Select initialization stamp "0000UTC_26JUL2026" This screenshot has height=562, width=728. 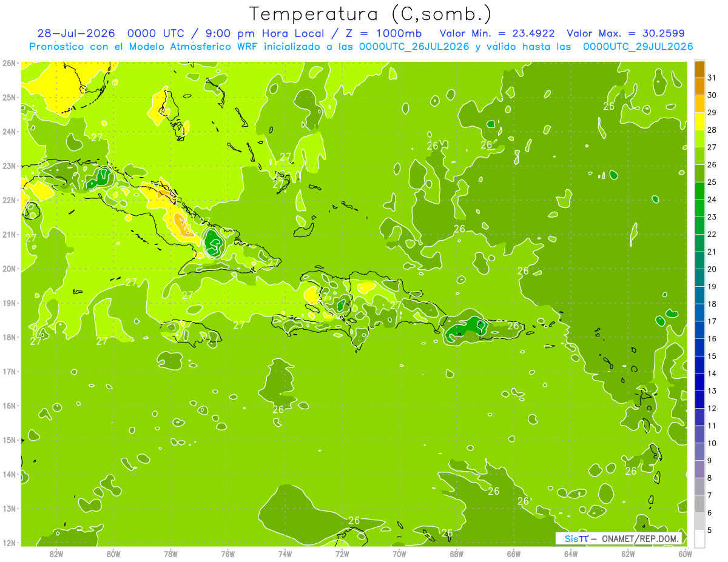click(414, 47)
